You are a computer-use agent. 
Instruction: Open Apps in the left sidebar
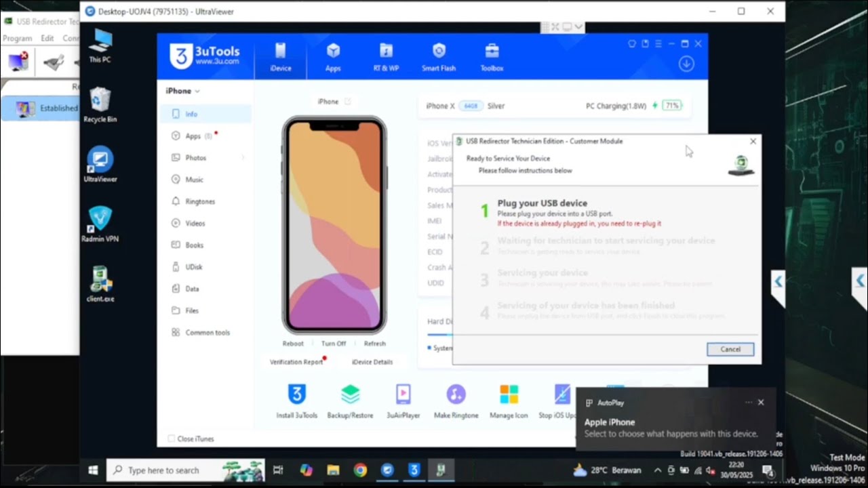coord(206,136)
